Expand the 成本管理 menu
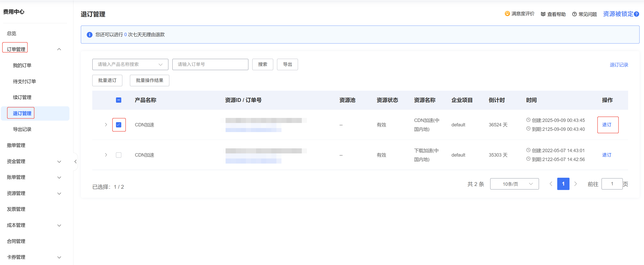 tap(59, 225)
